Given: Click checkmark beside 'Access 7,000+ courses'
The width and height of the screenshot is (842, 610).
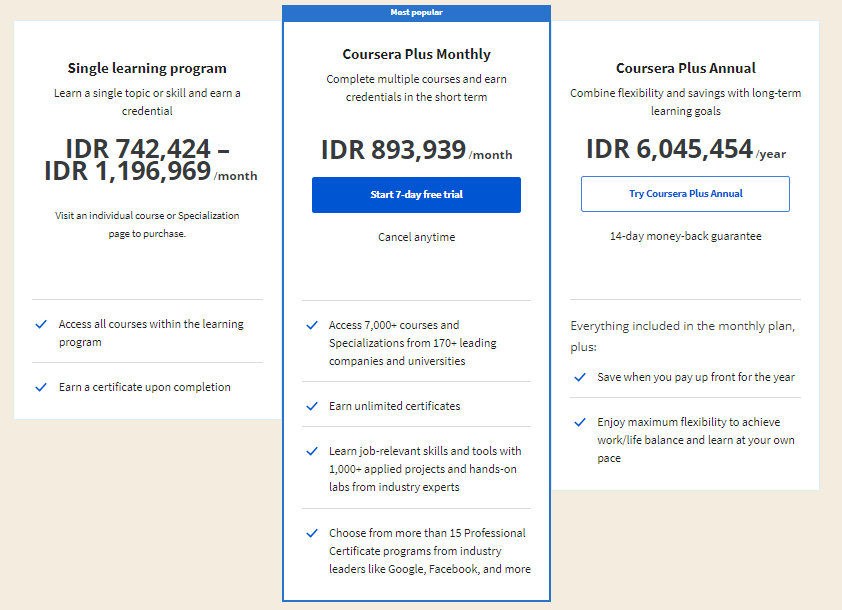Looking at the screenshot, I should tap(312, 325).
